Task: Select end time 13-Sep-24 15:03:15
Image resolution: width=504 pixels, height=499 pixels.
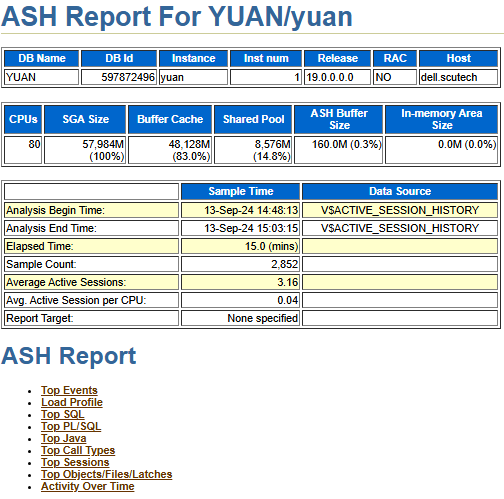Action: 251,228
